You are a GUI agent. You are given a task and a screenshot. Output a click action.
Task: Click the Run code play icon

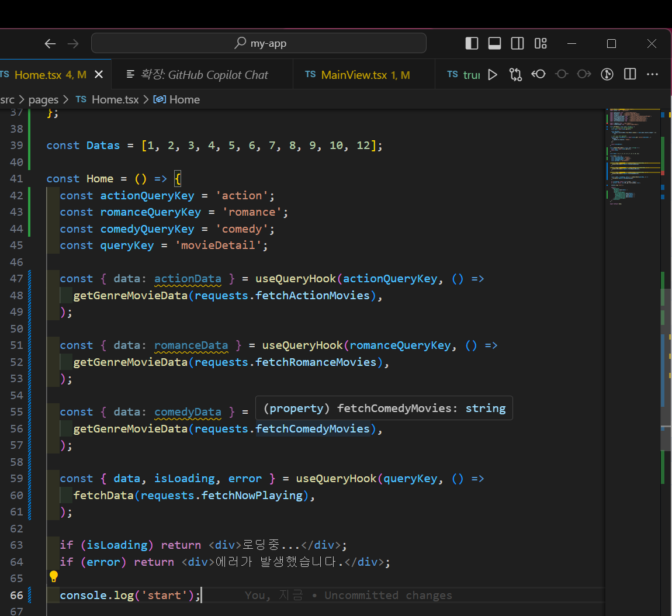(493, 74)
